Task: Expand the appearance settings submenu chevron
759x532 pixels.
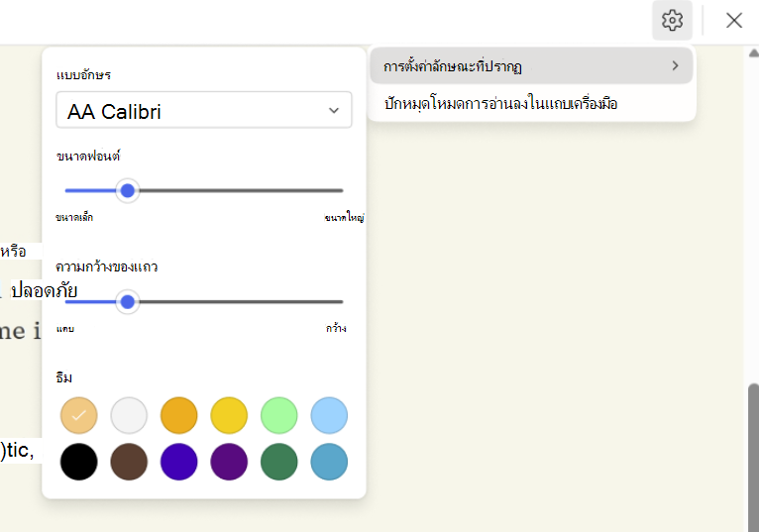Action: (675, 65)
